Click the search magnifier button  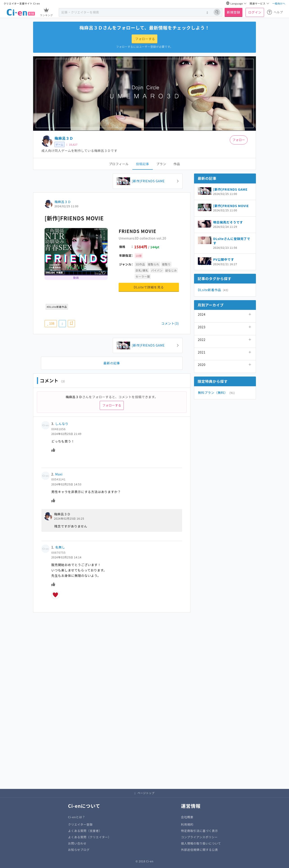tap(217, 12)
